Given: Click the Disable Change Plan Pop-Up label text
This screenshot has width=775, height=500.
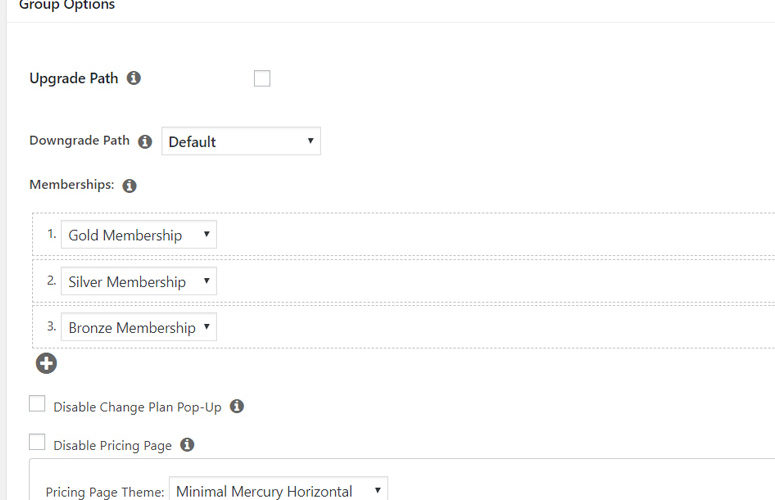Looking at the screenshot, I should click(x=137, y=408).
